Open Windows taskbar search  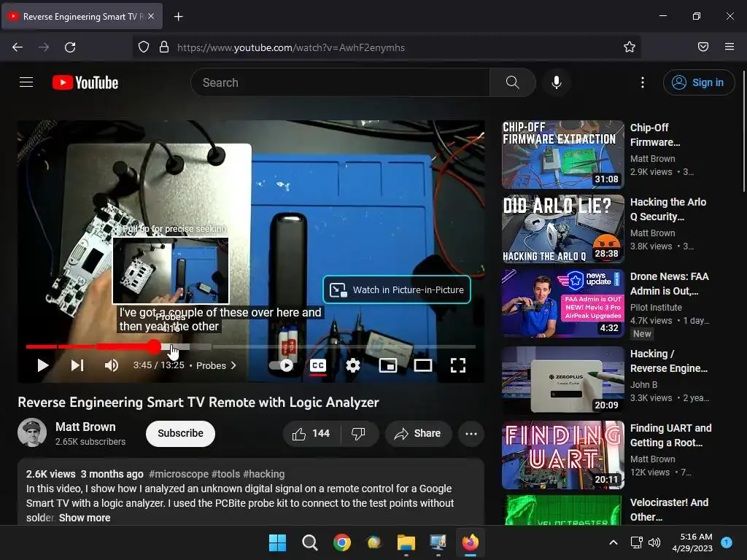pos(309,542)
